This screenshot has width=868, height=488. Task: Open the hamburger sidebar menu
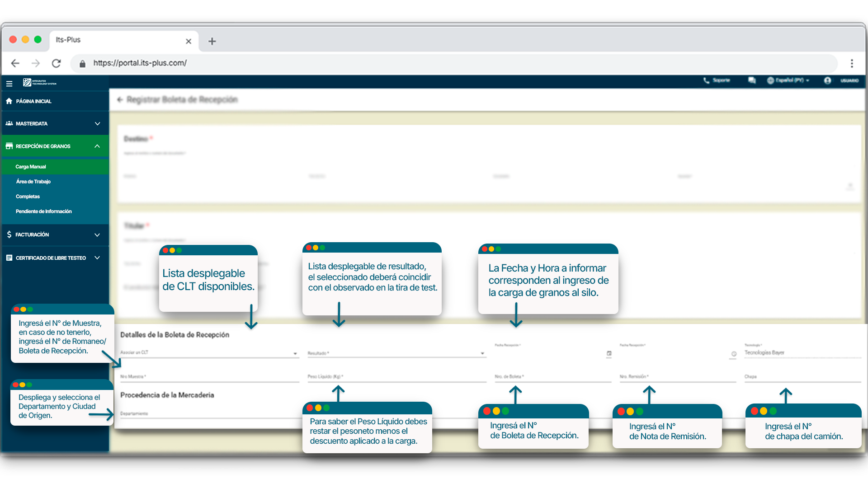(9, 84)
